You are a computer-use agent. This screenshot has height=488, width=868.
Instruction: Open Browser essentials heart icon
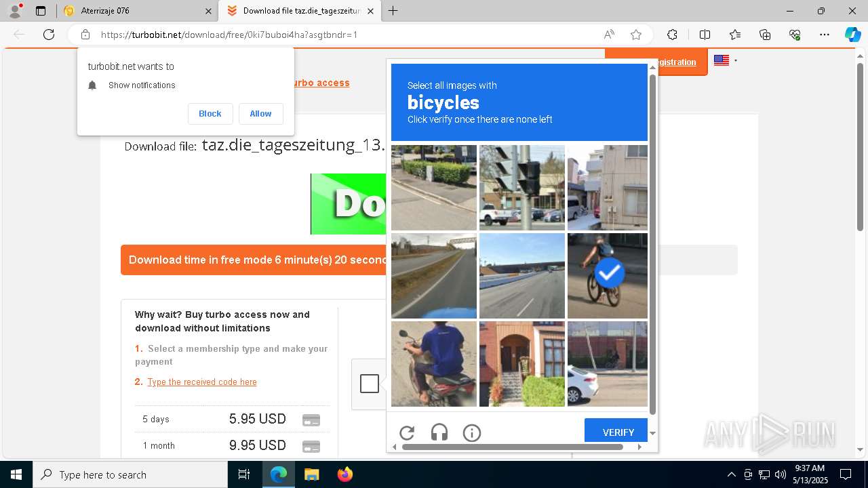(795, 35)
